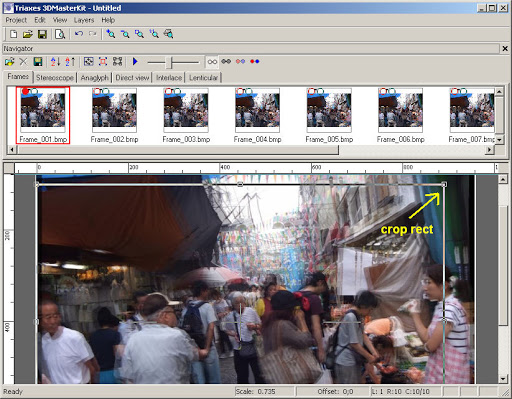Image resolution: width=512 pixels, height=399 pixels.
Task: Sort frames ascending with down-arrow icon
Action: [x=55, y=62]
